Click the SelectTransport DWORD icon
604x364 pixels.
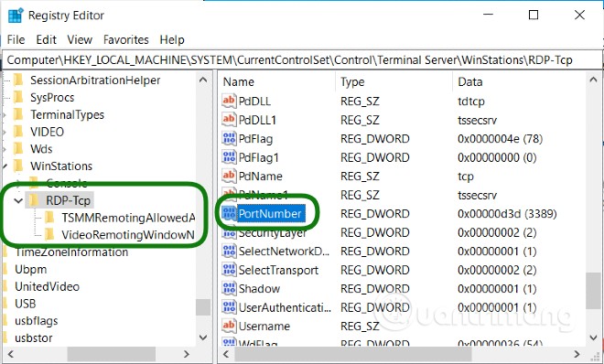[229, 270]
